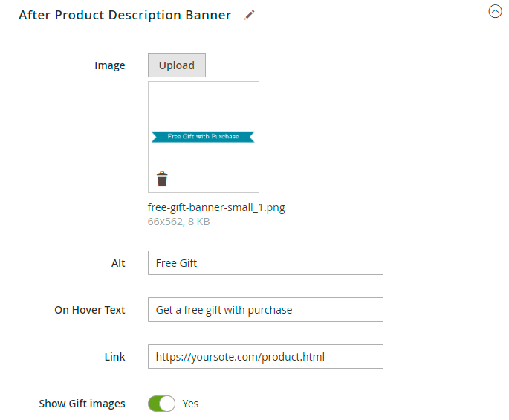Open the Free Gift with Purchase banner preview
509x420 pixels.
(204, 137)
